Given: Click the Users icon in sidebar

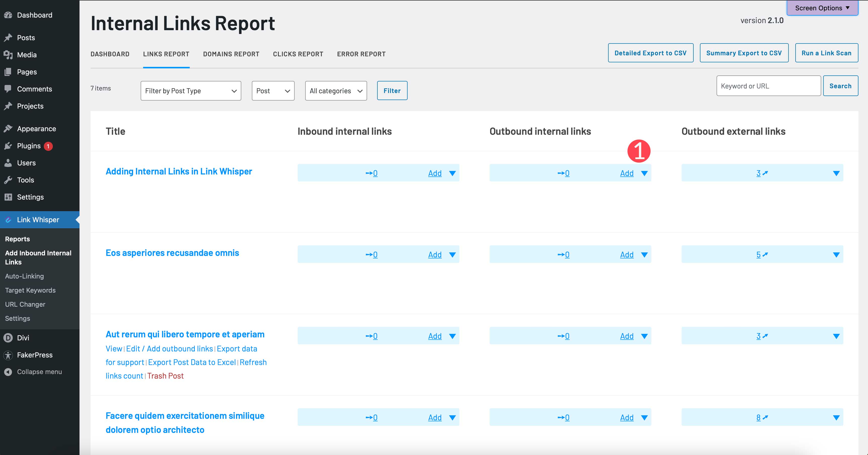Looking at the screenshot, I should tap(8, 163).
